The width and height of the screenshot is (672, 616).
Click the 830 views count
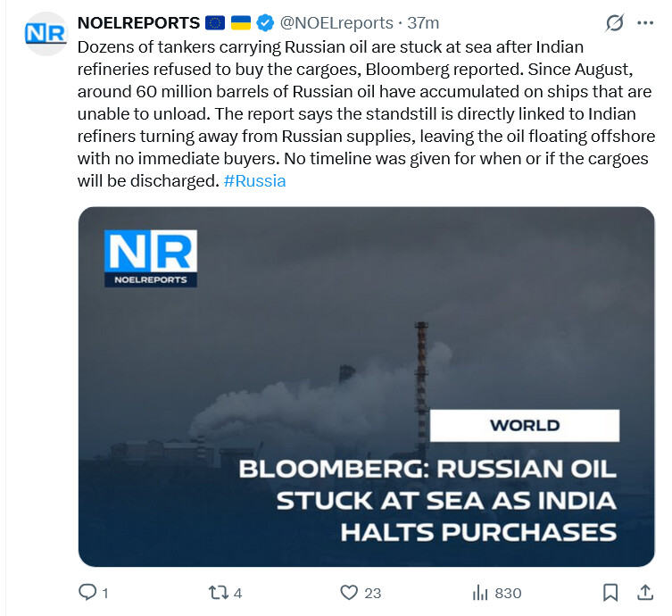pyautogui.click(x=508, y=593)
